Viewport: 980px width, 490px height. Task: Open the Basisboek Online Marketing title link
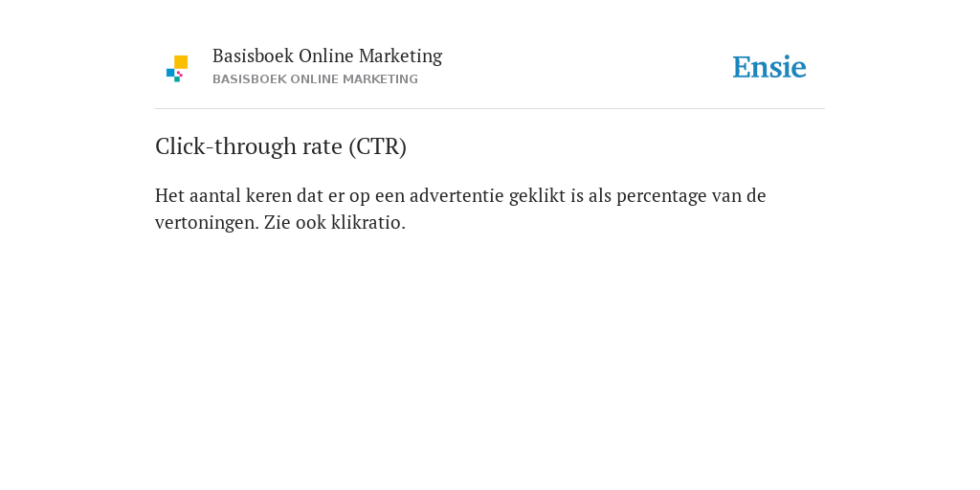[327, 56]
